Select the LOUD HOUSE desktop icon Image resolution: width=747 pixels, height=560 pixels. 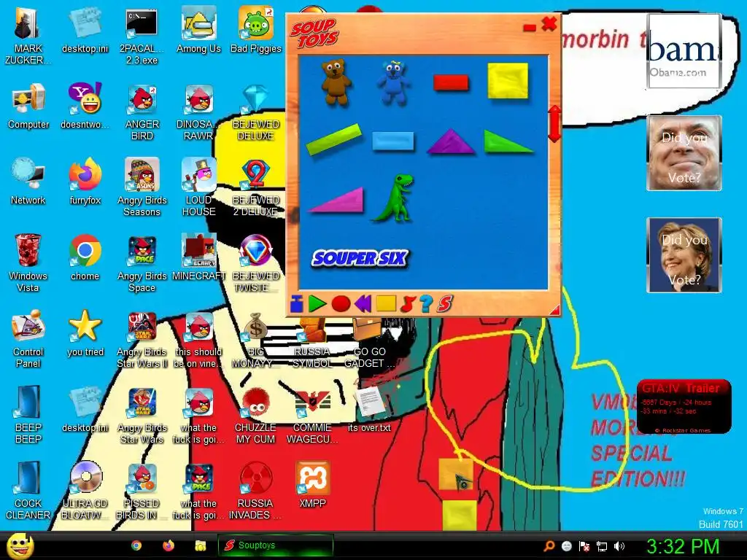click(198, 187)
